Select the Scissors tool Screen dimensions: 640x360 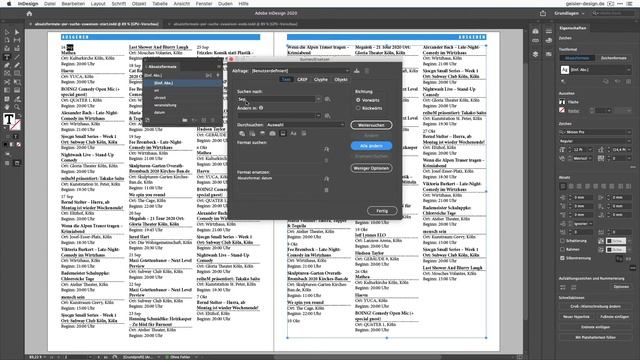(7, 82)
